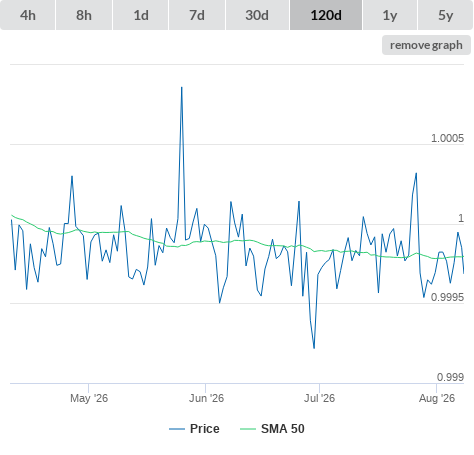Choose the 1d range tab
The height and width of the screenshot is (455, 474).
pyautogui.click(x=141, y=15)
